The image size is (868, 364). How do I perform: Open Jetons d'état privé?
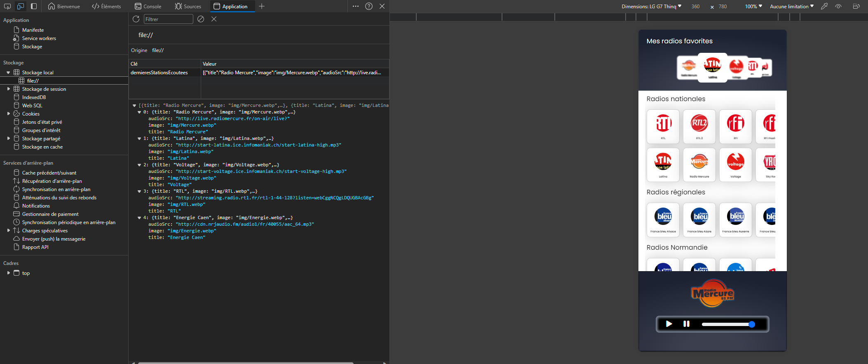pos(42,122)
